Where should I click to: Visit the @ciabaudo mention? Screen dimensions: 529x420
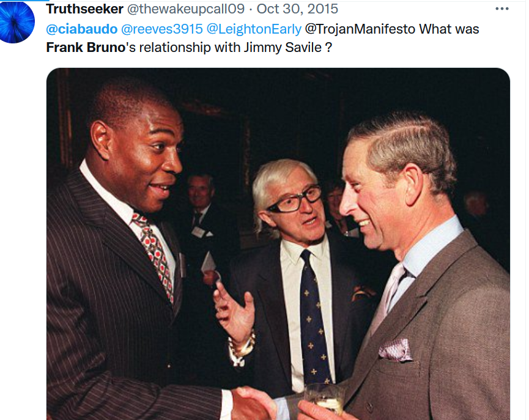coord(82,29)
